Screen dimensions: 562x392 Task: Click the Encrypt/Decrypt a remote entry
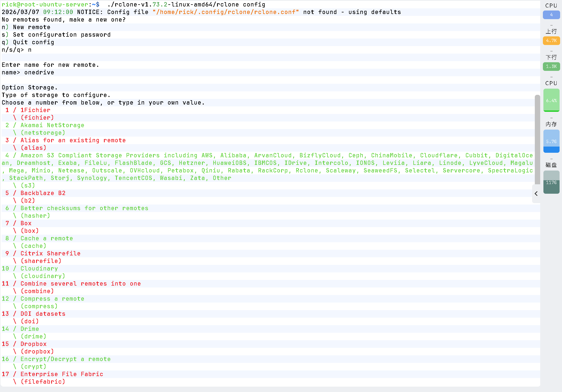[65, 359]
